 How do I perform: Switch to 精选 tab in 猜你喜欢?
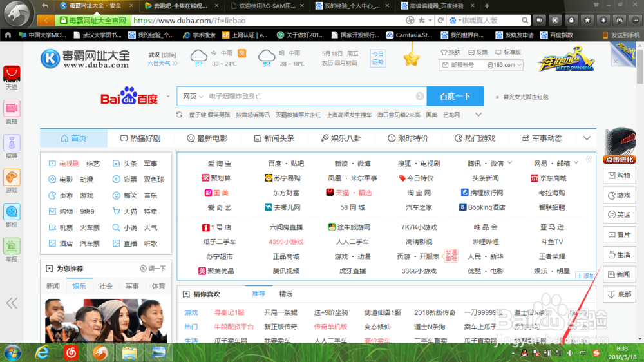tap(286, 294)
